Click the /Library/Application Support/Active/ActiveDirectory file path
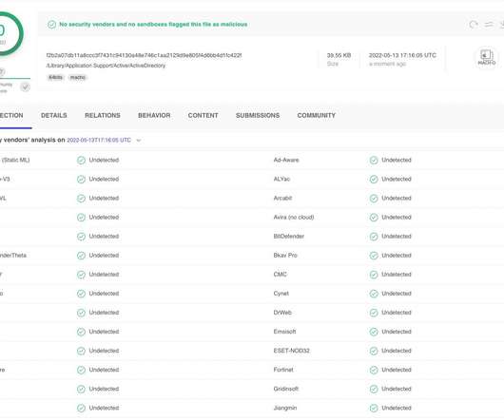The width and height of the screenshot is (504, 420). tap(106, 66)
